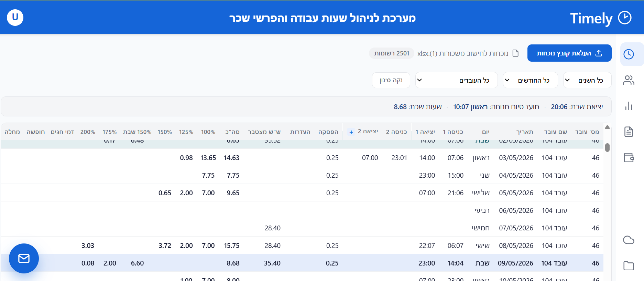Select the date 05/05/2026 cell
The width and height of the screenshot is (644, 281).
click(x=516, y=193)
